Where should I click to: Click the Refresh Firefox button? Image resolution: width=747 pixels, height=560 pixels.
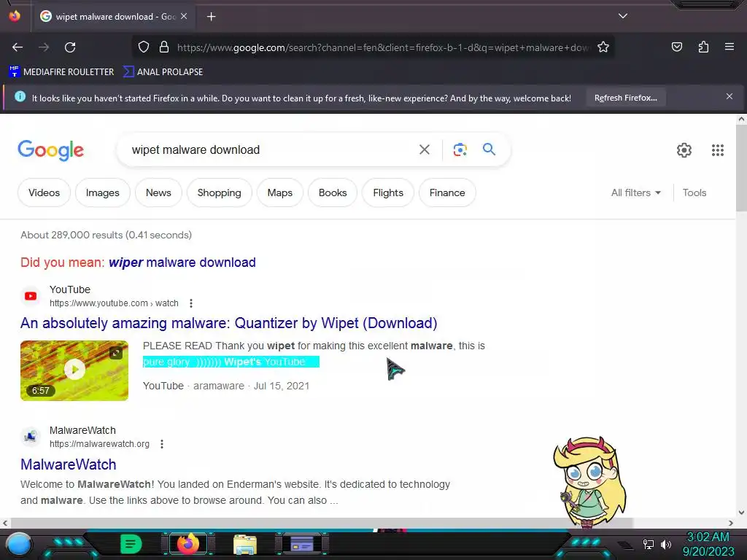(625, 98)
